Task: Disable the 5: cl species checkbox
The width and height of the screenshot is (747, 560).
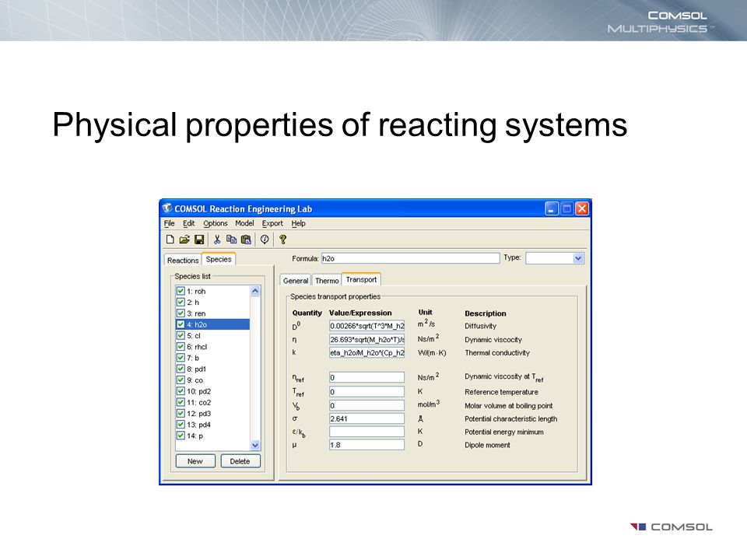Action: click(181, 335)
